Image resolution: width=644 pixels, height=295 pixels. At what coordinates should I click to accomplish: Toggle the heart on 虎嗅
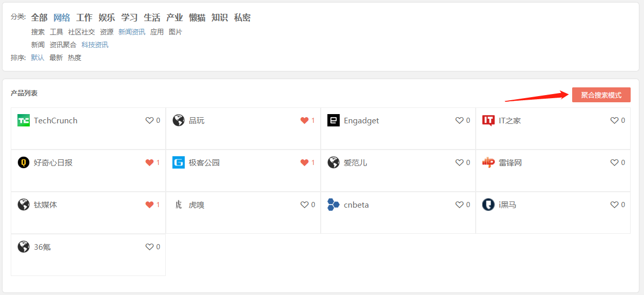(x=304, y=205)
